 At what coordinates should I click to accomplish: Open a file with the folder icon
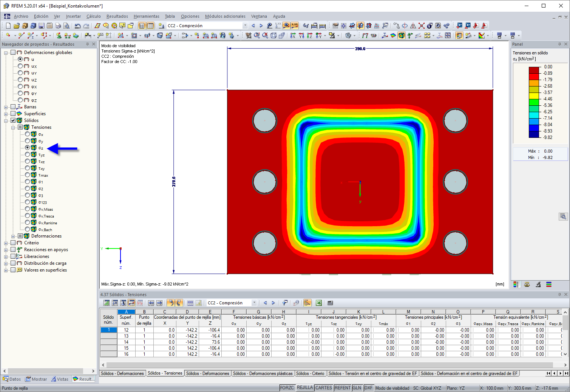point(16,26)
